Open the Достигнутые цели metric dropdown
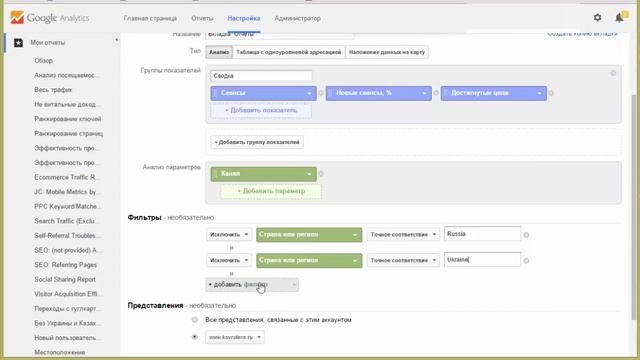This screenshot has width=640, height=360. point(494,93)
